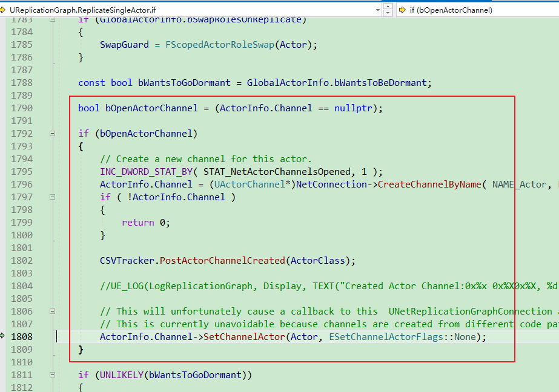Click the current-statement arrow at line 1808

[2, 335]
